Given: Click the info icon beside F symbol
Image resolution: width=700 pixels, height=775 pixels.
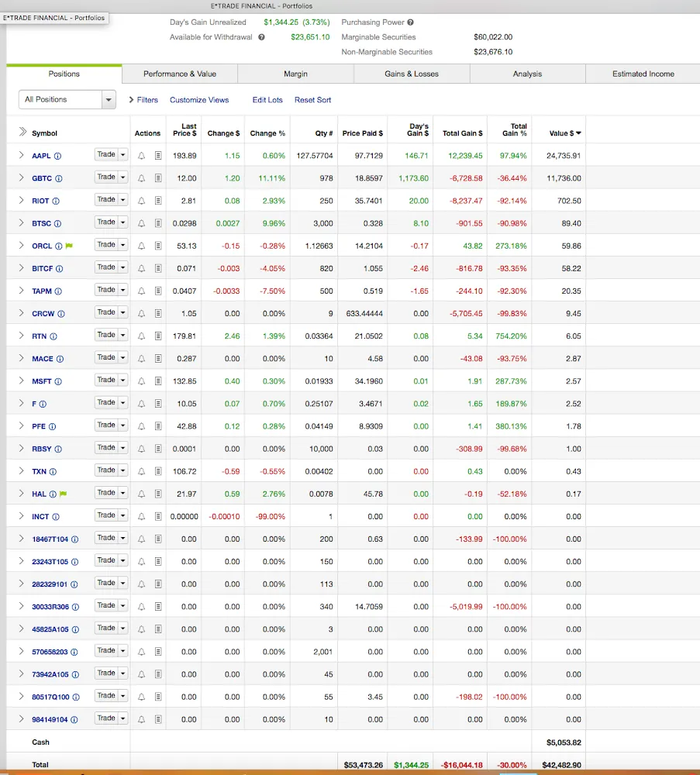Looking at the screenshot, I should [43, 404].
